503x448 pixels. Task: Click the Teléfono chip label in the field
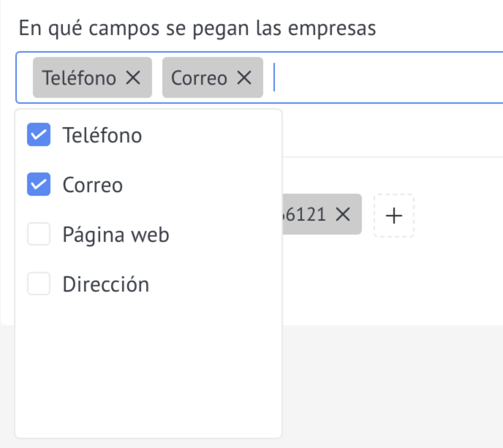point(79,78)
